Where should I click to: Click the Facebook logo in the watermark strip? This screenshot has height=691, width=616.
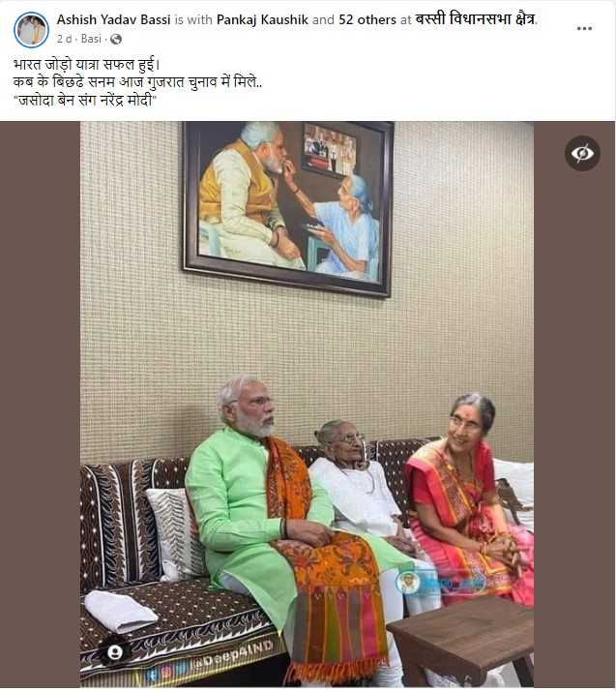pos(152,675)
